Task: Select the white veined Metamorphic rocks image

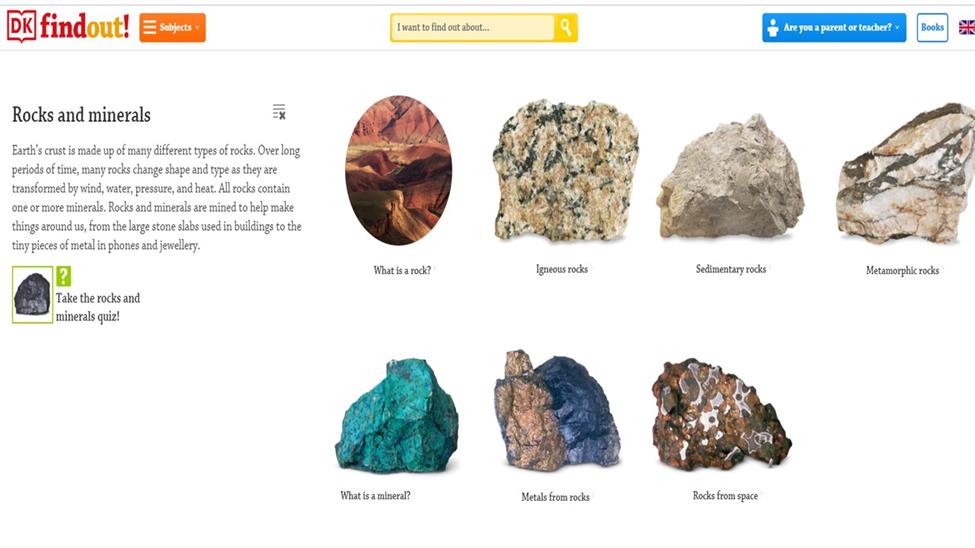Action: [x=906, y=173]
